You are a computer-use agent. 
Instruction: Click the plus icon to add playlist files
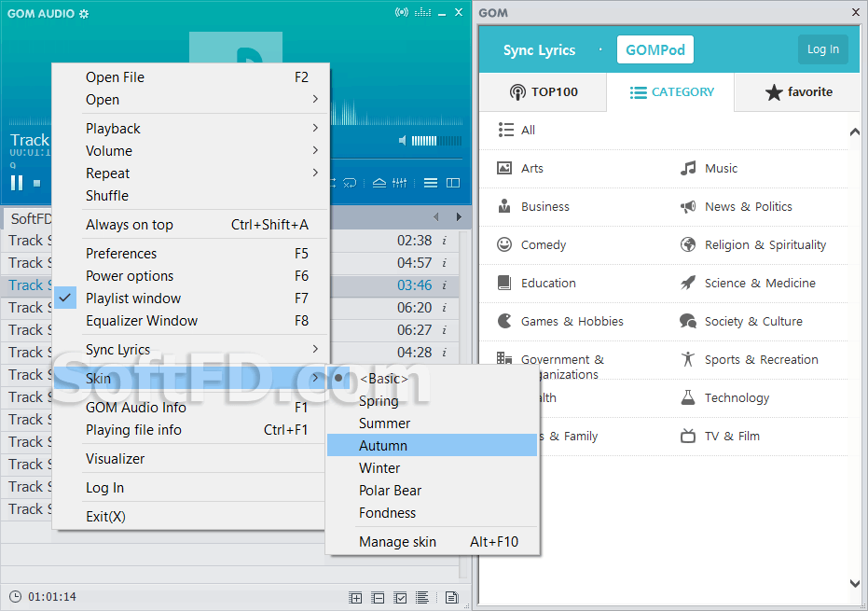[x=355, y=598]
